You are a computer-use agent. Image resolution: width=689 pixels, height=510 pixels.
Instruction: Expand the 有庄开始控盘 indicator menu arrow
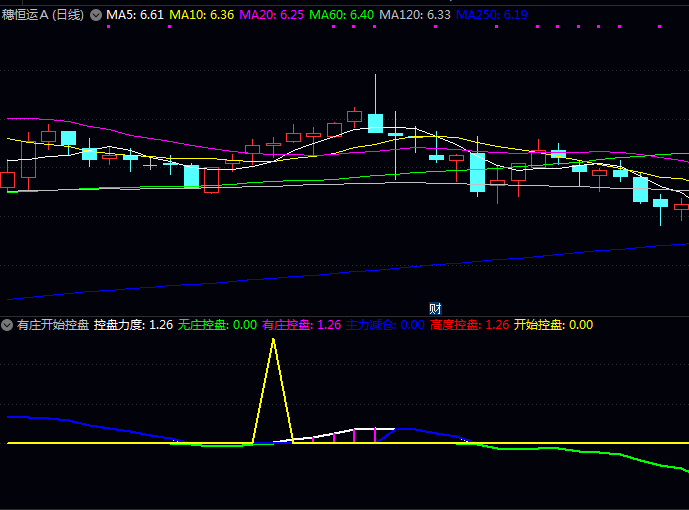7,325
